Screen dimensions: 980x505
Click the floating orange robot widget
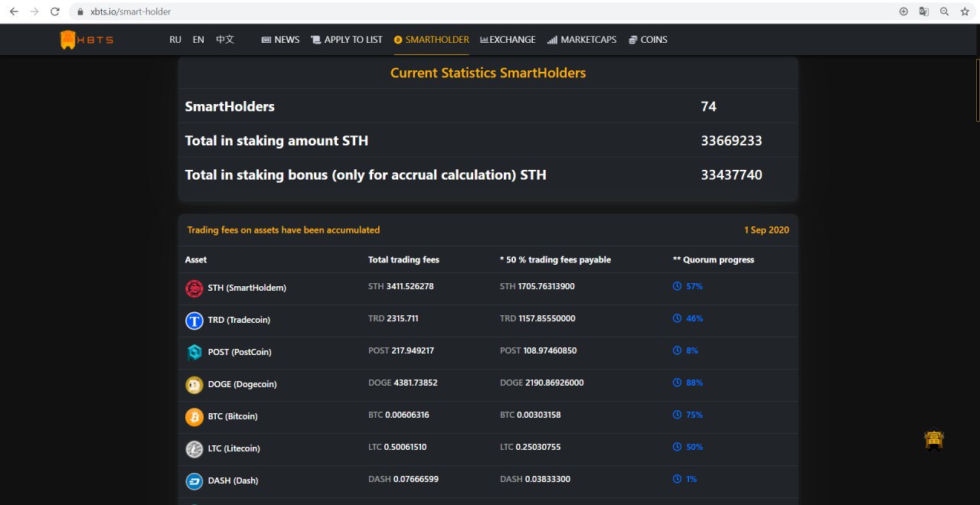point(933,440)
